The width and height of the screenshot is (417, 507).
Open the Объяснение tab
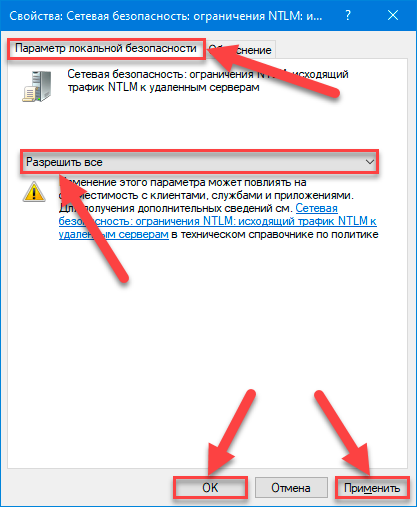coord(241,50)
